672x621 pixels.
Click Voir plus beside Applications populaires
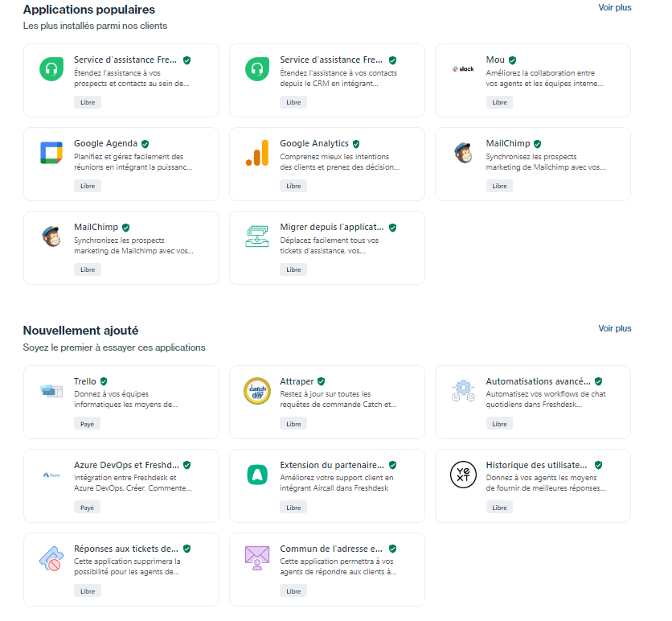coord(614,8)
